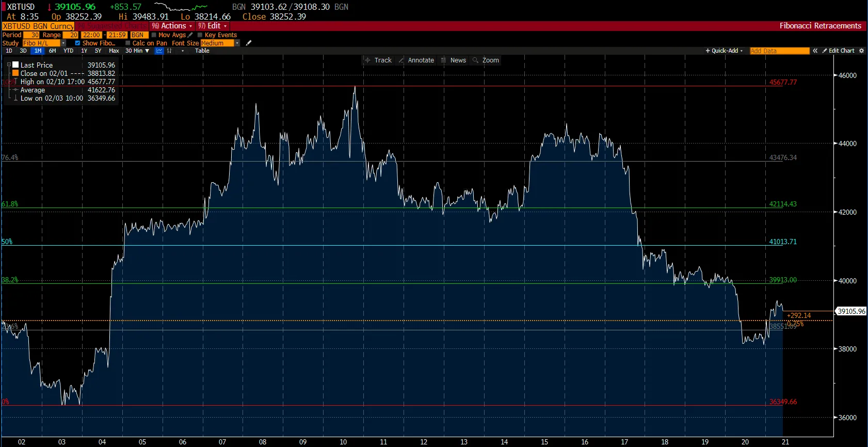Click the Track button

[378, 60]
